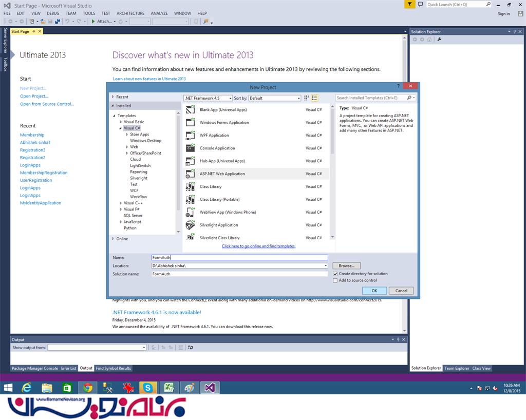Click the green Start debugging arrow
Screen dimensions: 526x420
click(93, 22)
